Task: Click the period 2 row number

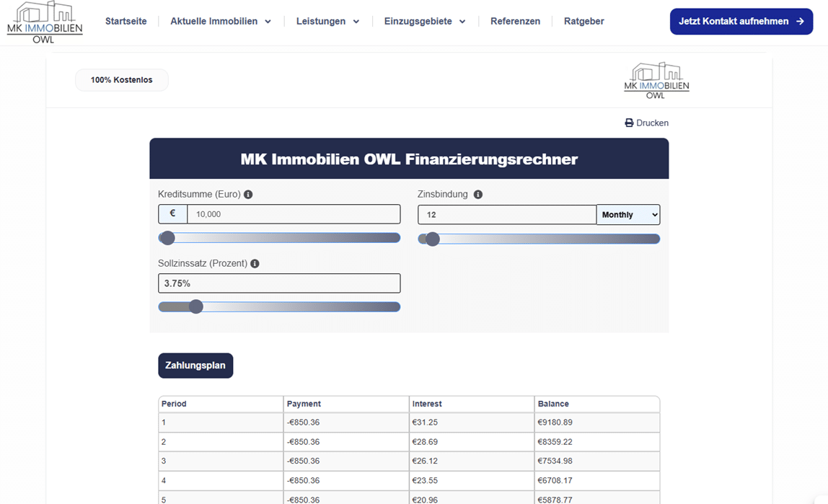Action: [x=164, y=442]
